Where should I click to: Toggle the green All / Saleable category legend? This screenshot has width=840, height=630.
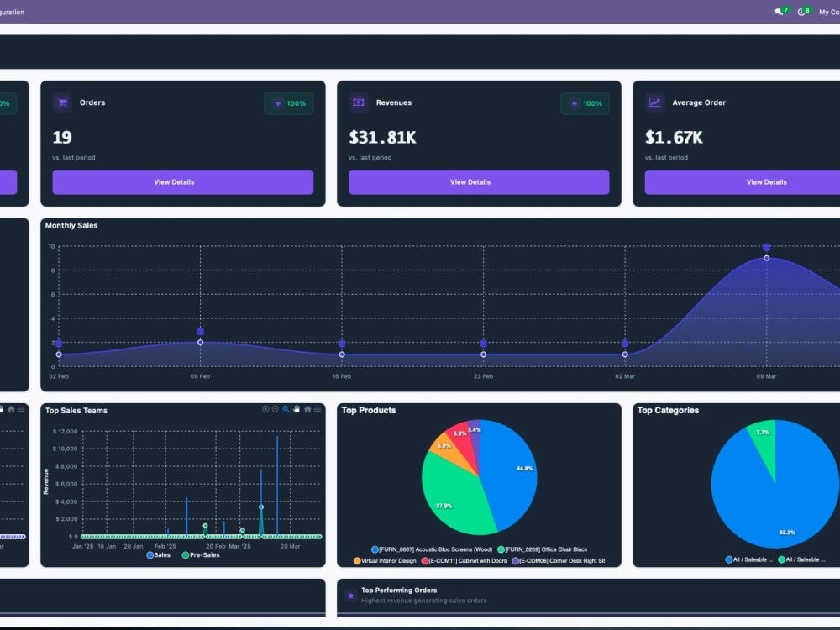coord(801,559)
